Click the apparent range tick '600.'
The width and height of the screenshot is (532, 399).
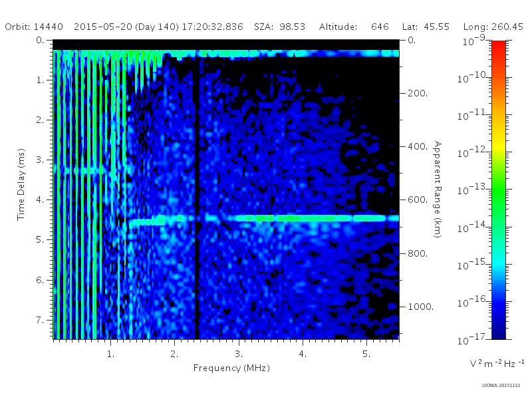coord(418,199)
